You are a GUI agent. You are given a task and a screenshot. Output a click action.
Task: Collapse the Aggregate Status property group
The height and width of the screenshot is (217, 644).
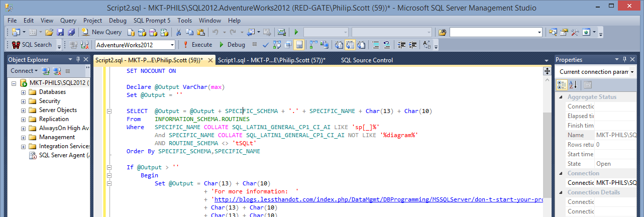[561, 97]
